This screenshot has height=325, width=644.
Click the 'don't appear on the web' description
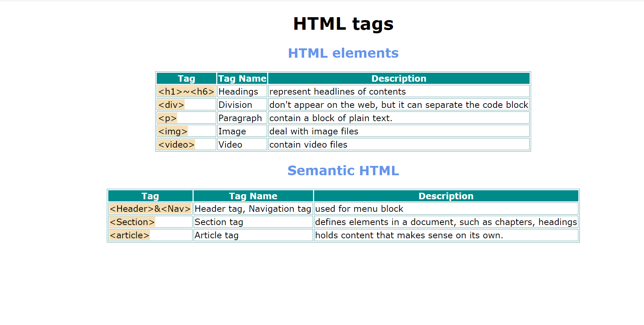coord(399,105)
